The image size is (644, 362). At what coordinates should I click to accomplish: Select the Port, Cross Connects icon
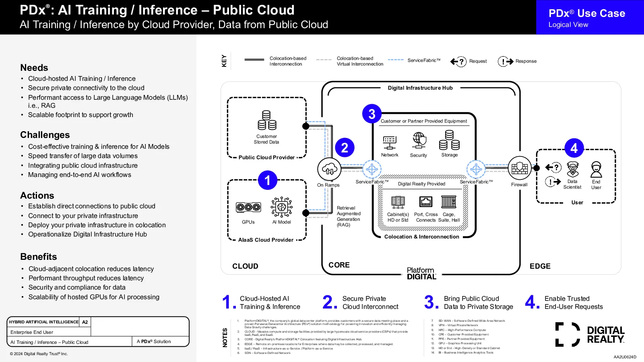point(425,202)
